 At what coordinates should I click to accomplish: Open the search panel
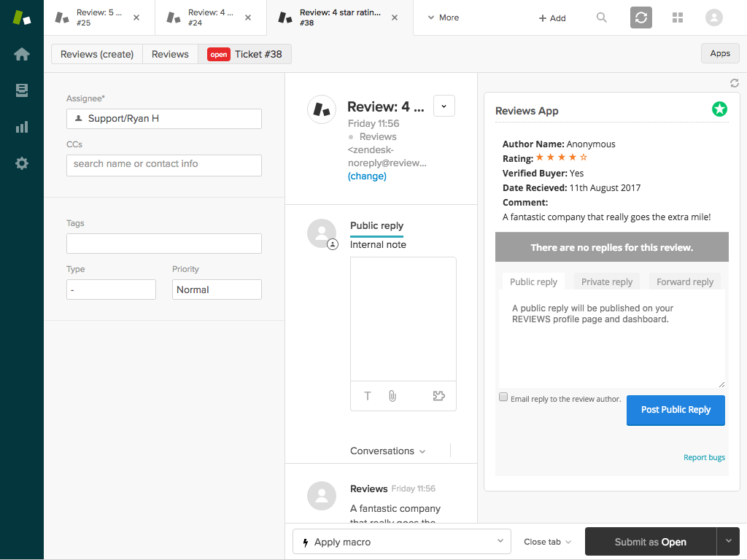tap(601, 17)
